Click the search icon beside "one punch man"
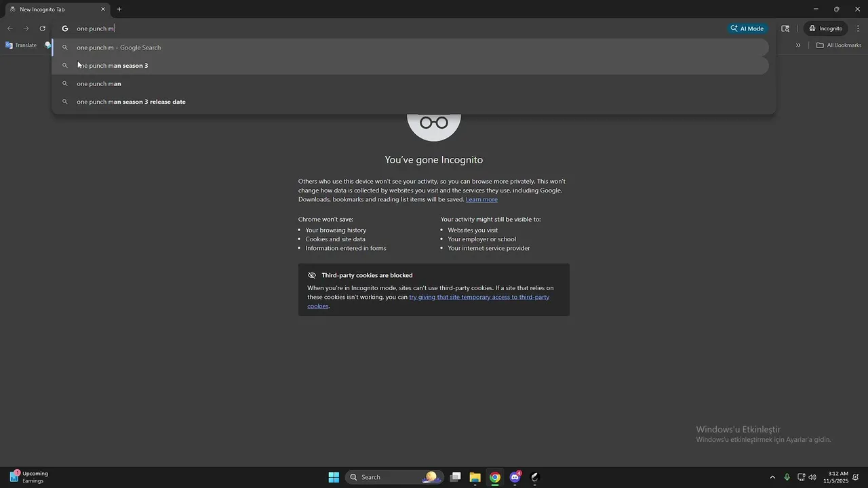 (x=65, y=84)
